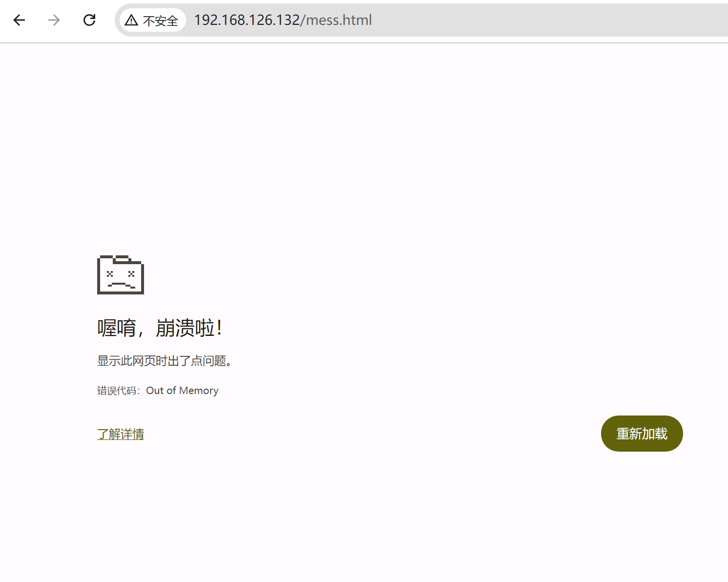Go back using the back arrow
728x582 pixels.
[x=19, y=20]
